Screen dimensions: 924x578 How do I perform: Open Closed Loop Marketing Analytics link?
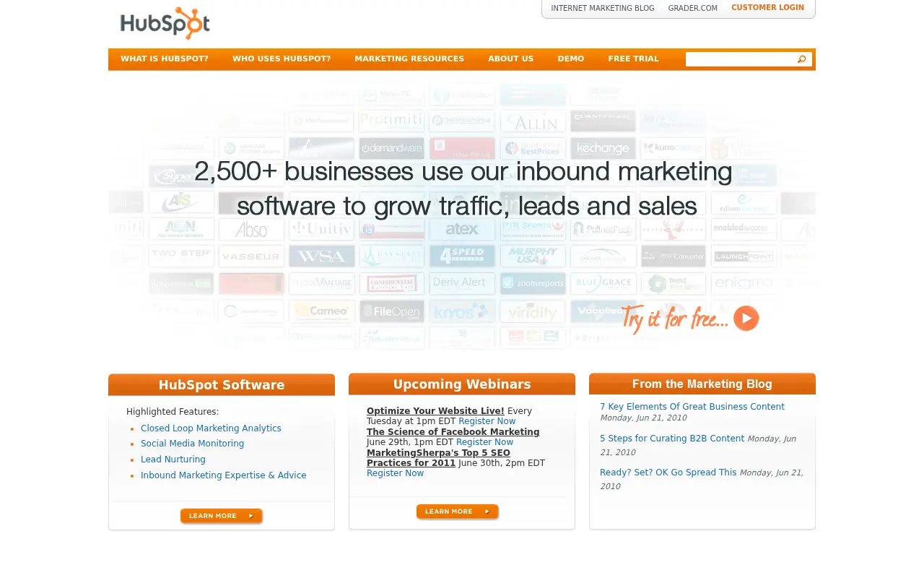(x=211, y=428)
